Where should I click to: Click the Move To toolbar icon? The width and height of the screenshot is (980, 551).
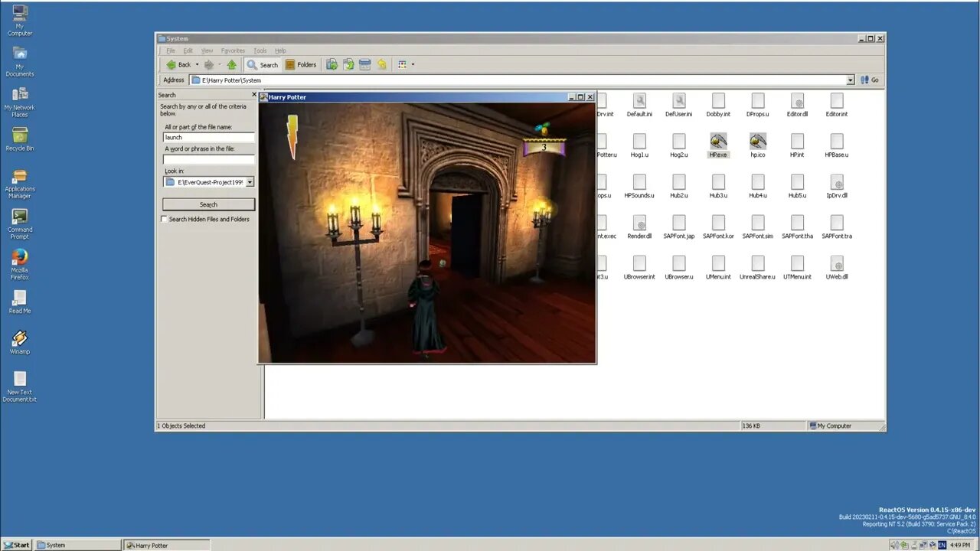click(x=332, y=65)
